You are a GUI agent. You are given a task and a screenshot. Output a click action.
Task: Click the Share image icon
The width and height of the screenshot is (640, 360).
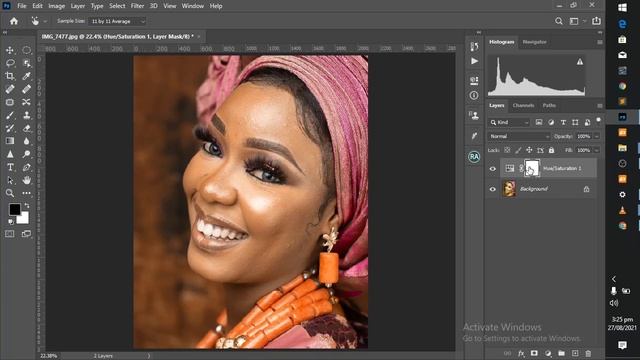point(596,21)
